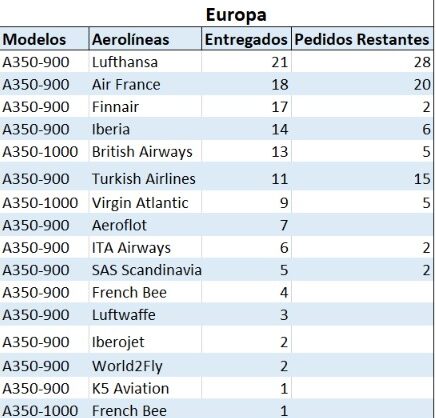Click the Aerolíneas column header
The width and height of the screenshot is (436, 418).
coord(145,39)
